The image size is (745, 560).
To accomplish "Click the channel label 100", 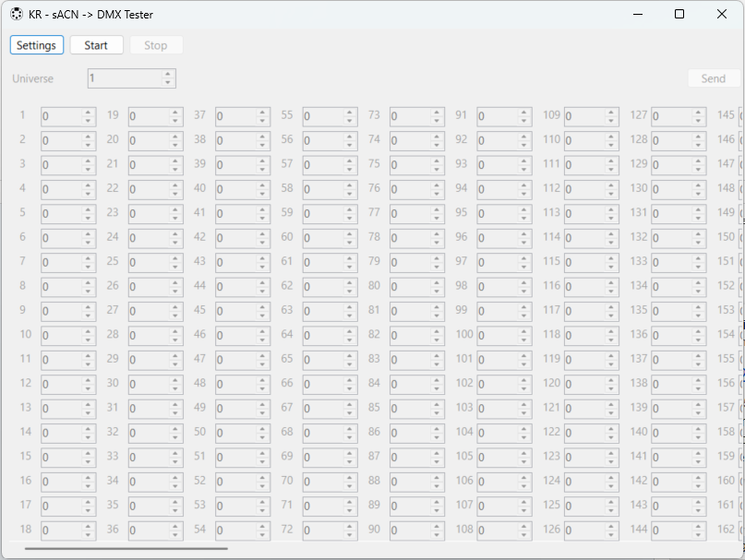I will 464,334.
